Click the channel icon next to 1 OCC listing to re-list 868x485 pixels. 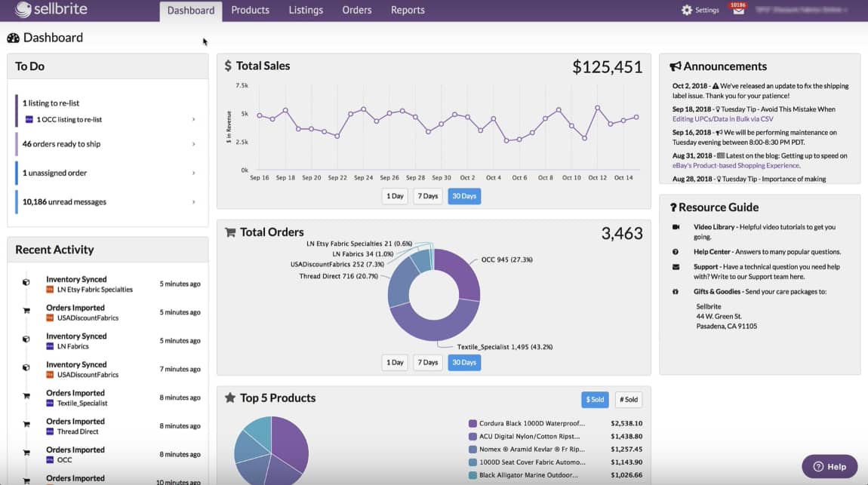point(29,119)
